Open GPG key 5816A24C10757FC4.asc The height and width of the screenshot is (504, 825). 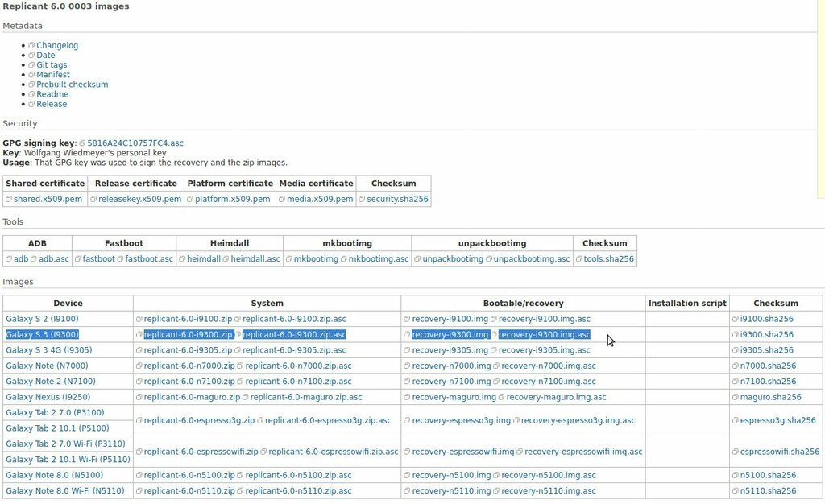coord(135,143)
